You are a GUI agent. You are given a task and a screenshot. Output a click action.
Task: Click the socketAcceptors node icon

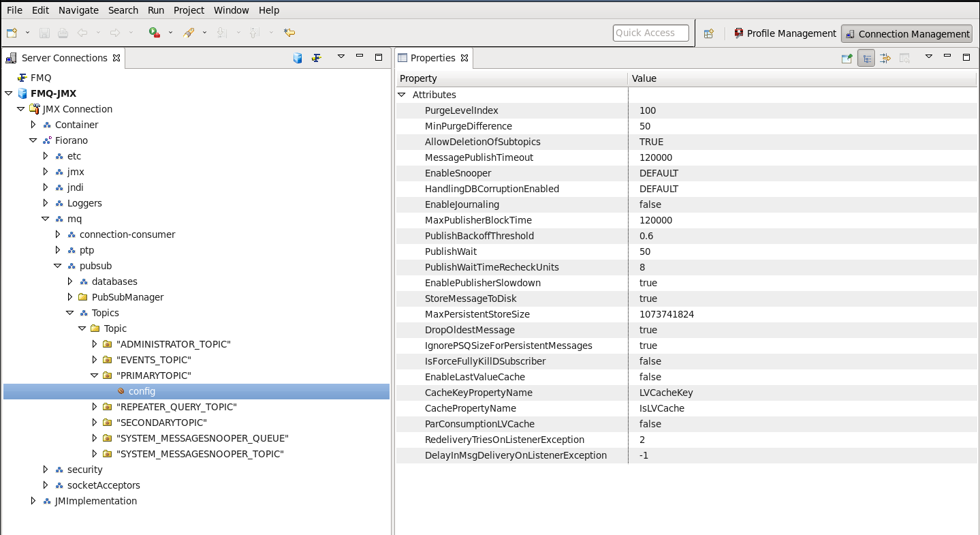click(59, 485)
